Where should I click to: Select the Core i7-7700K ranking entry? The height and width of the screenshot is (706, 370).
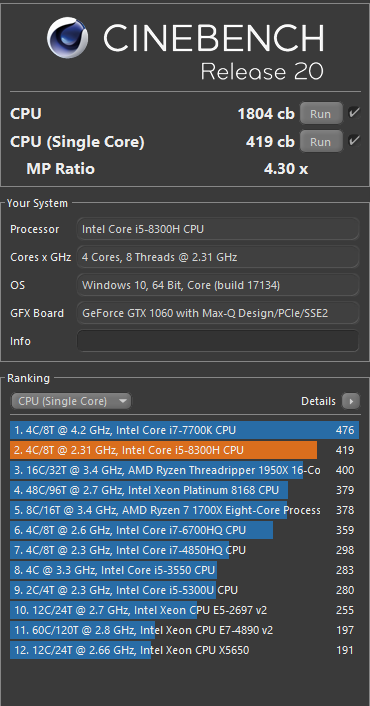click(x=185, y=430)
